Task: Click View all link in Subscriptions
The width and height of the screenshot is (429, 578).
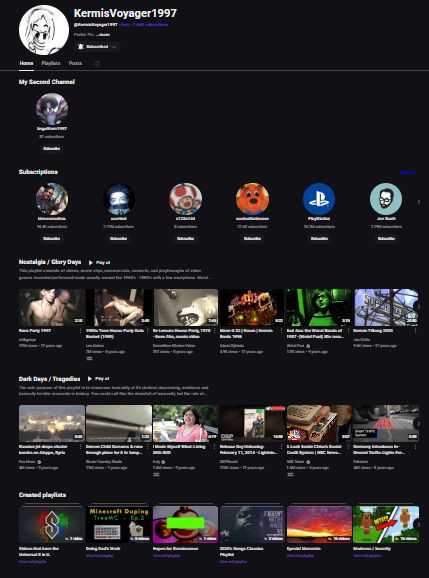Action: pyautogui.click(x=407, y=173)
